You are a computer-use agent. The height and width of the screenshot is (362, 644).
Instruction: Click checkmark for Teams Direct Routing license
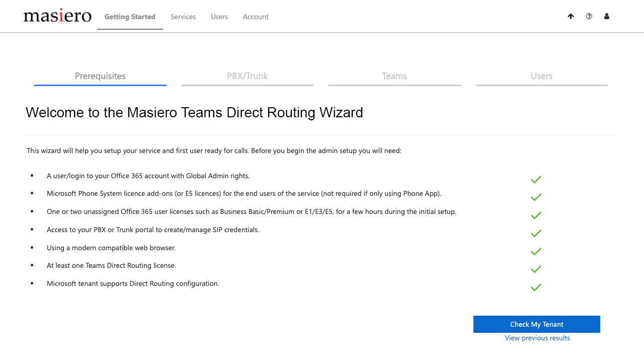pos(536,269)
